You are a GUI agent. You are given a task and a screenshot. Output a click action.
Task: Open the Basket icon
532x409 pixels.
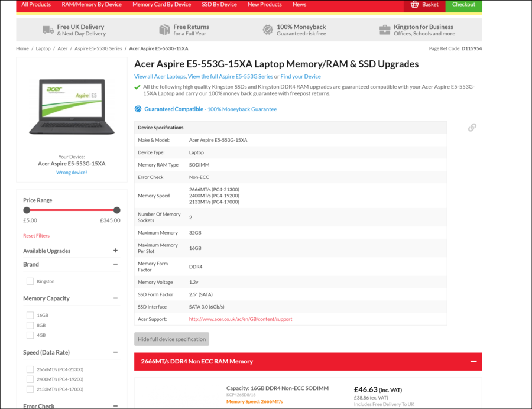coord(414,4)
